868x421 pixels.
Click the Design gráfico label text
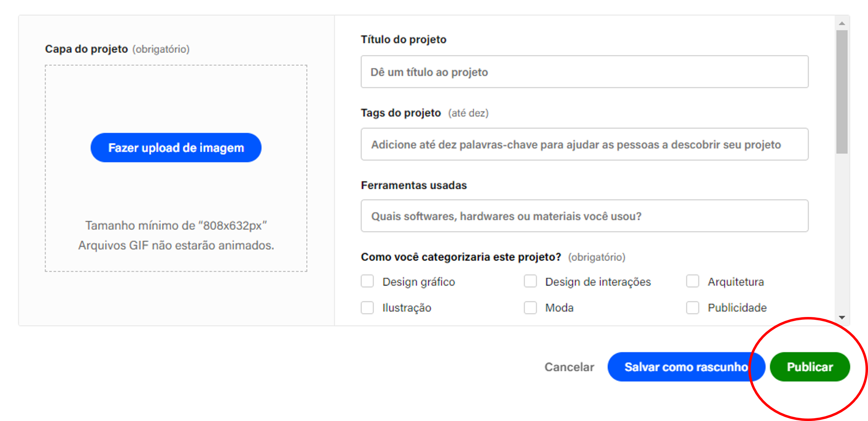coord(418,282)
